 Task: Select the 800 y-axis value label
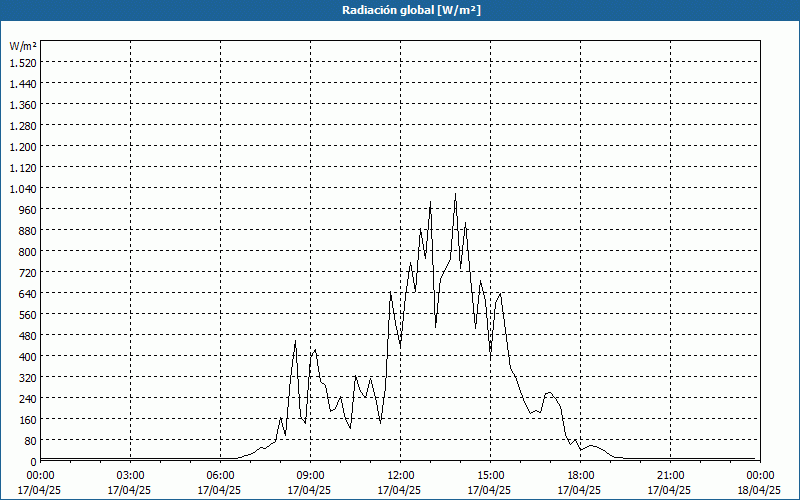29,252
